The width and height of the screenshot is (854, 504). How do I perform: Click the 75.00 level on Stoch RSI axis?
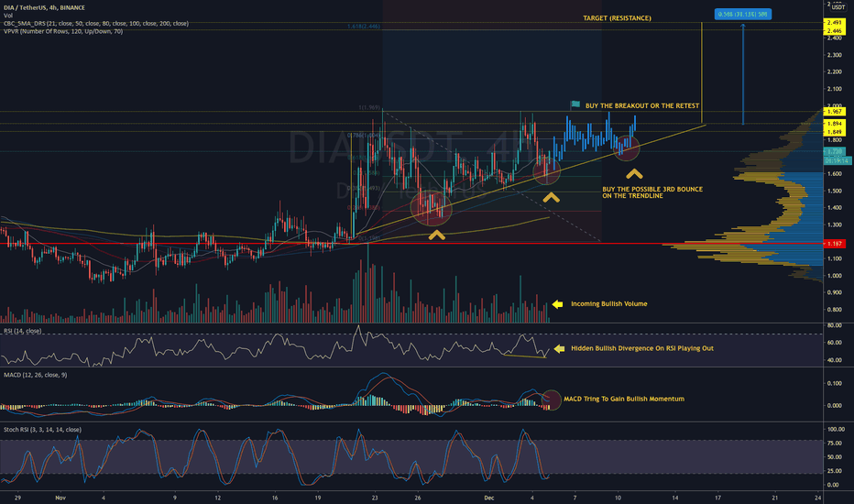tap(835, 443)
